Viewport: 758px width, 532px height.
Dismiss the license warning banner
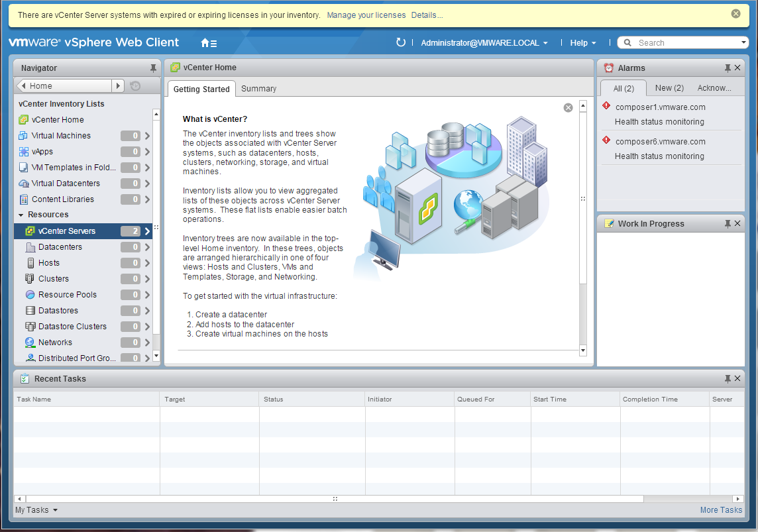(x=735, y=13)
